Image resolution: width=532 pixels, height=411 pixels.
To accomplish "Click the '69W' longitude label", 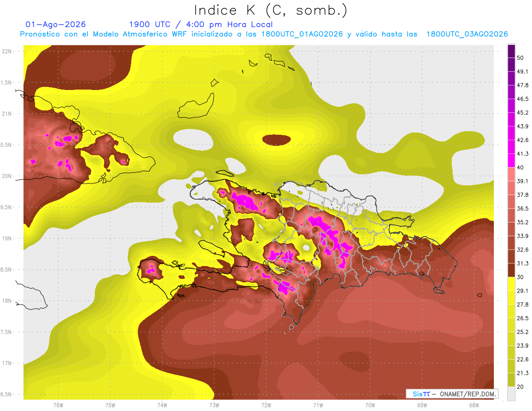I will pos(422,405).
